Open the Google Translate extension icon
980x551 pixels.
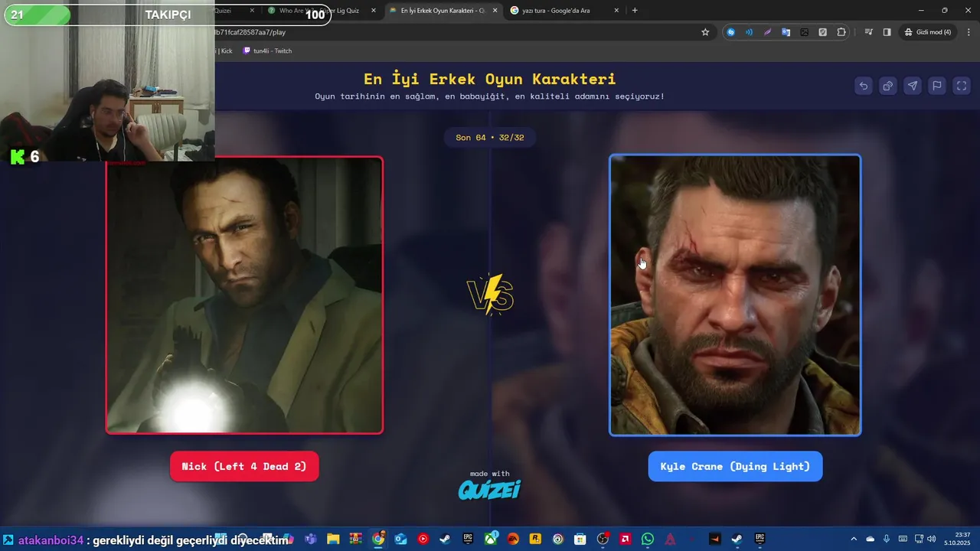[x=786, y=32]
